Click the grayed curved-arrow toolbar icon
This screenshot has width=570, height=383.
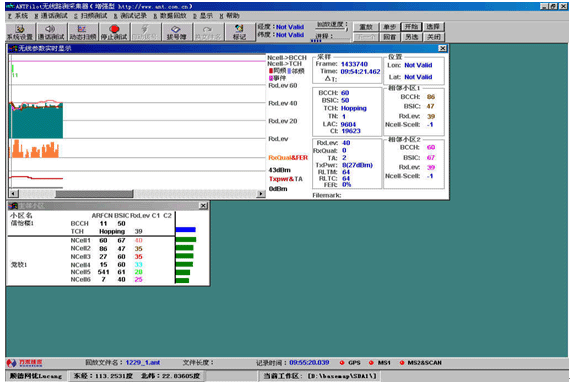pos(208,32)
